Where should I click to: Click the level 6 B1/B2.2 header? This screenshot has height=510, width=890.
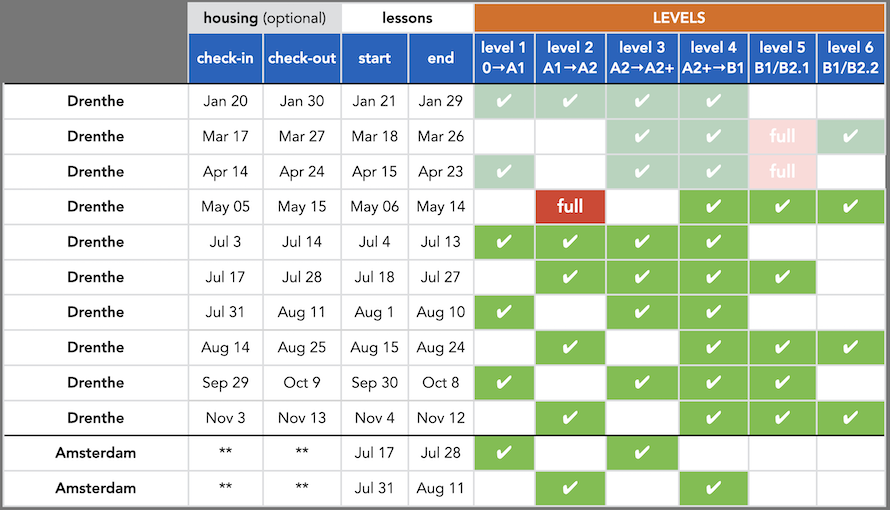coord(850,58)
